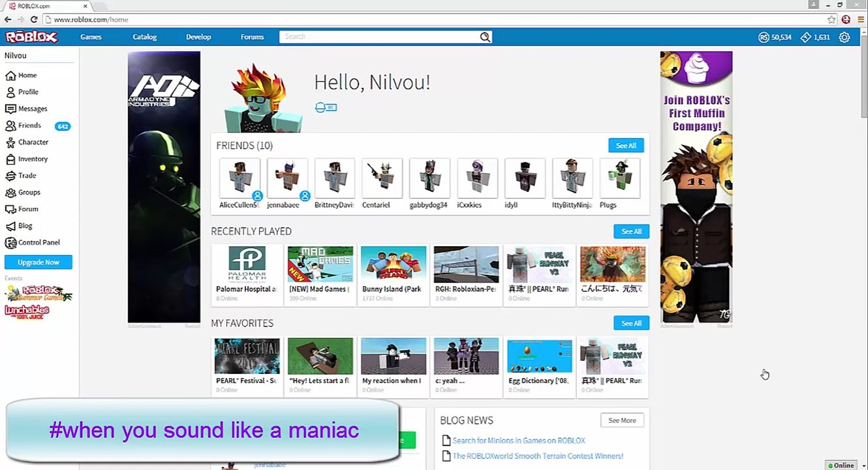The height and width of the screenshot is (470, 868).
Task: Open the ROBLOX Summer Games event logo
Action: point(38,293)
